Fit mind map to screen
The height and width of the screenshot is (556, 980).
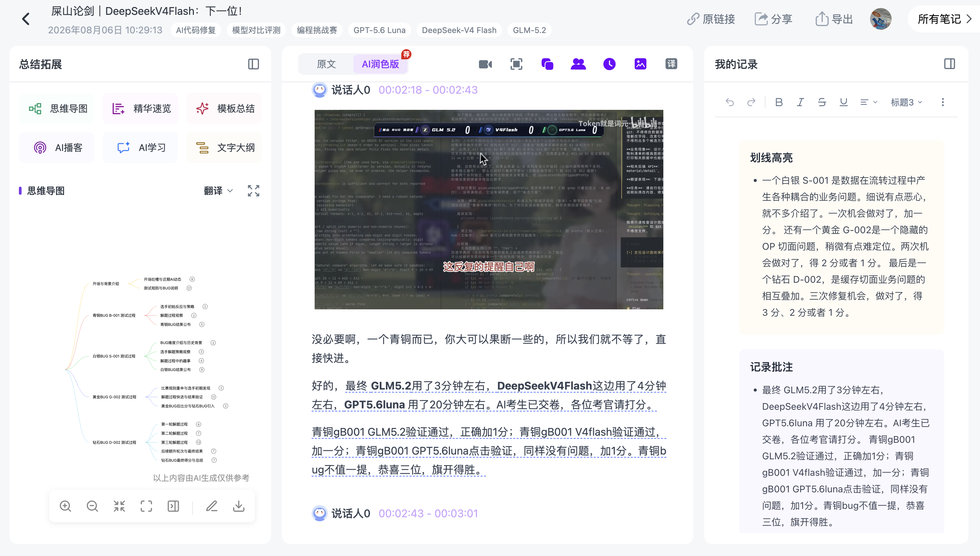tap(146, 506)
